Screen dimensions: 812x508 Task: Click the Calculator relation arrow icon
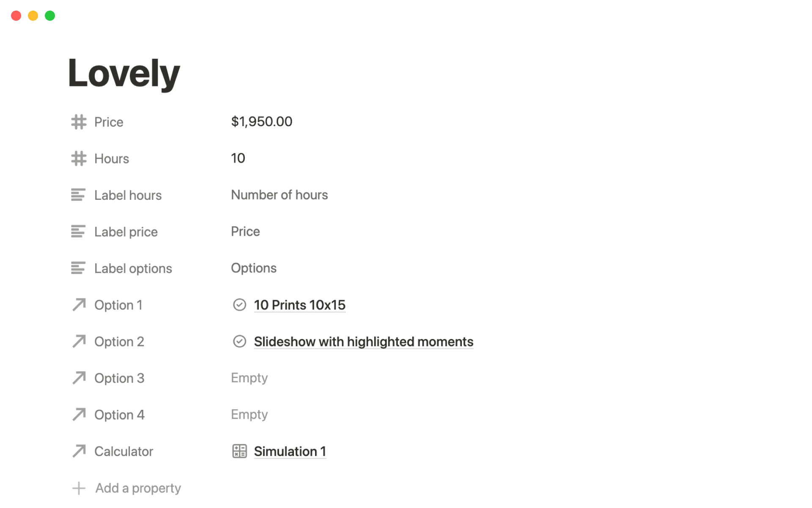79,451
